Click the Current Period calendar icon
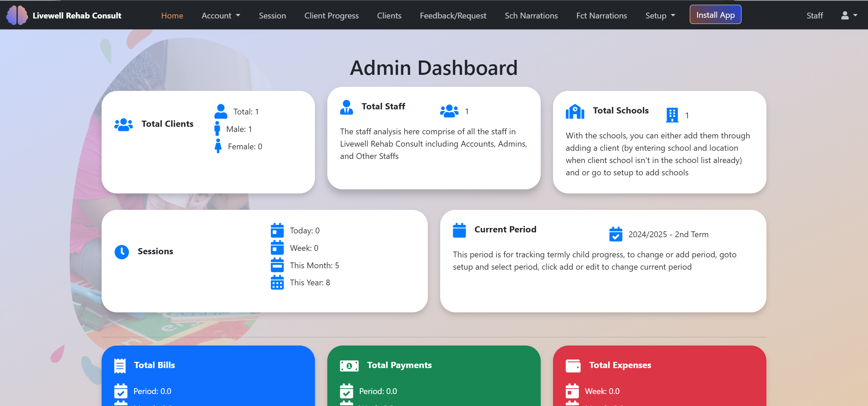Screen dimensions: 868x406 [x=459, y=230]
